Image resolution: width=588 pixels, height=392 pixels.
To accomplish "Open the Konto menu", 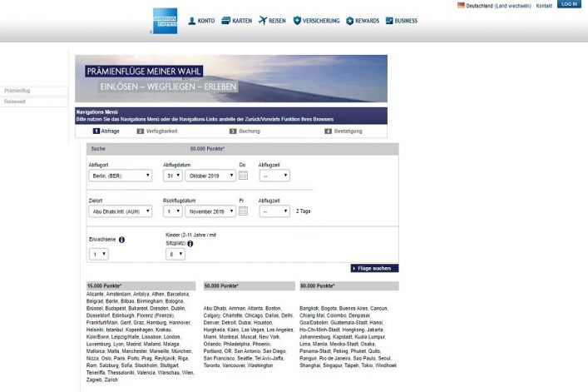I will point(201,21).
